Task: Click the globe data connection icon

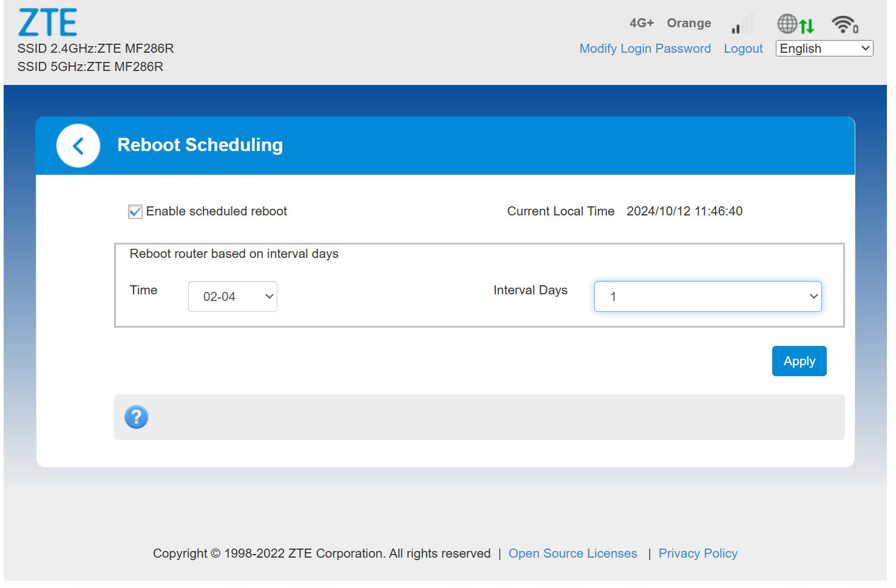Action: point(795,24)
